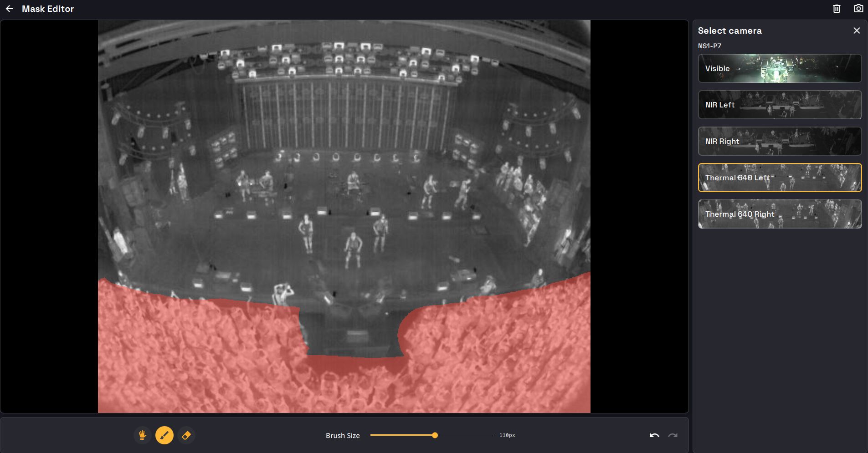Screen dimensions: 868x453
Task: Delete the mask with the trash icon
Action: 837,9
